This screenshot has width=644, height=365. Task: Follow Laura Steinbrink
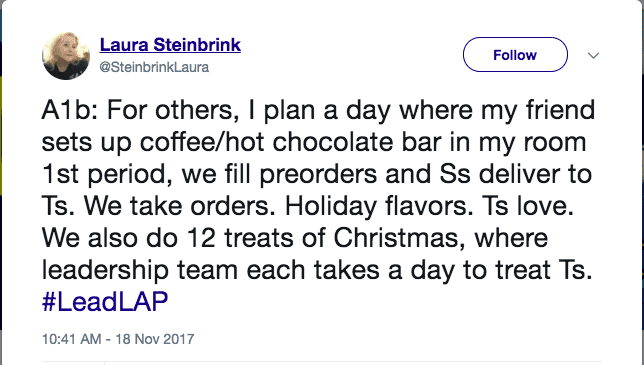pos(515,55)
